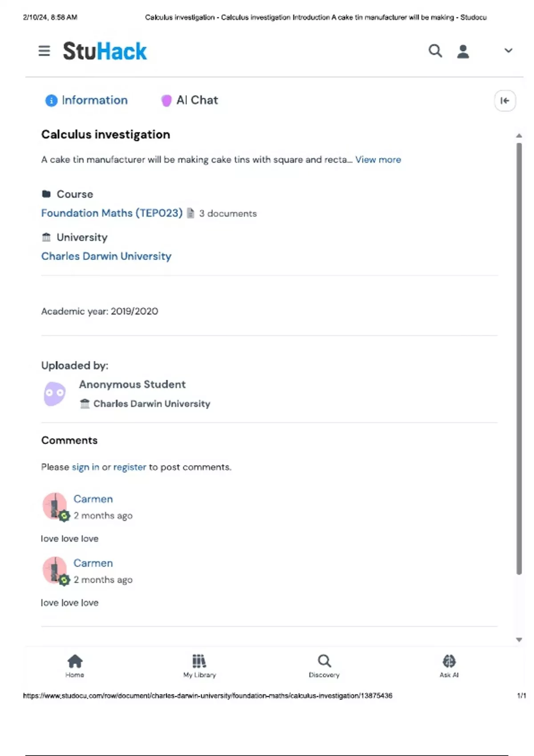Screen dimensions: 534x756
Task: Open My Library in bottom navigation
Action: coord(199,665)
